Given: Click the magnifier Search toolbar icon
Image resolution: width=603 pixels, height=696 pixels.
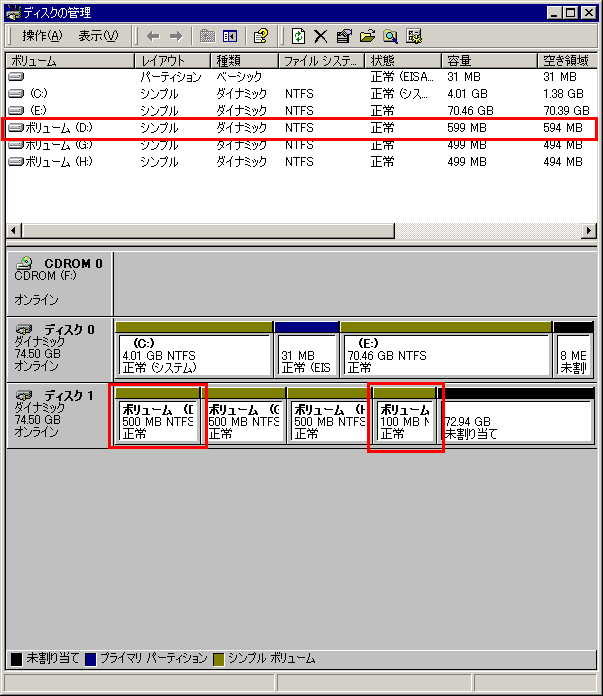Looking at the screenshot, I should 390,36.
